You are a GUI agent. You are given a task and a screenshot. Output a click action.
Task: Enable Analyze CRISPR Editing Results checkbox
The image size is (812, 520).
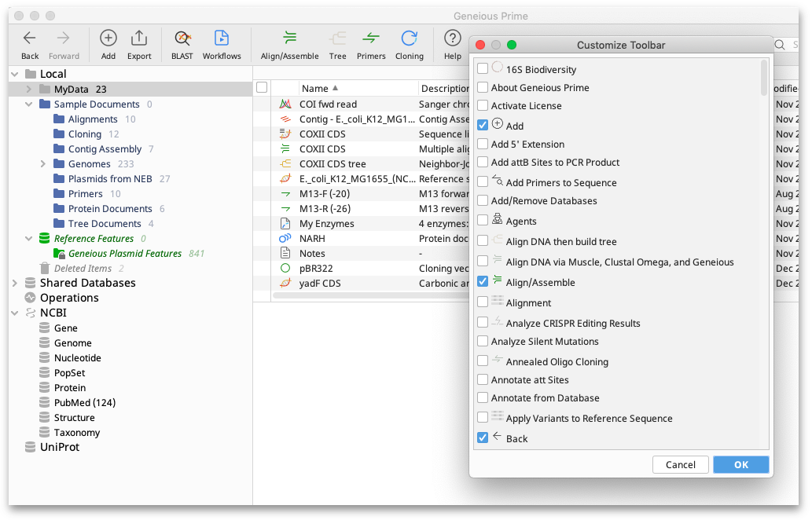482,323
